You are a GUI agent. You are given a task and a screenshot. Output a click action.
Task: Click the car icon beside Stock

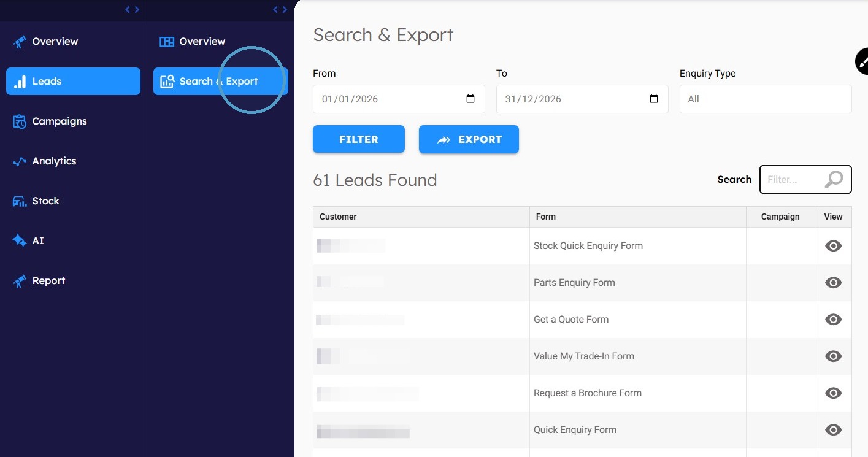pyautogui.click(x=20, y=201)
